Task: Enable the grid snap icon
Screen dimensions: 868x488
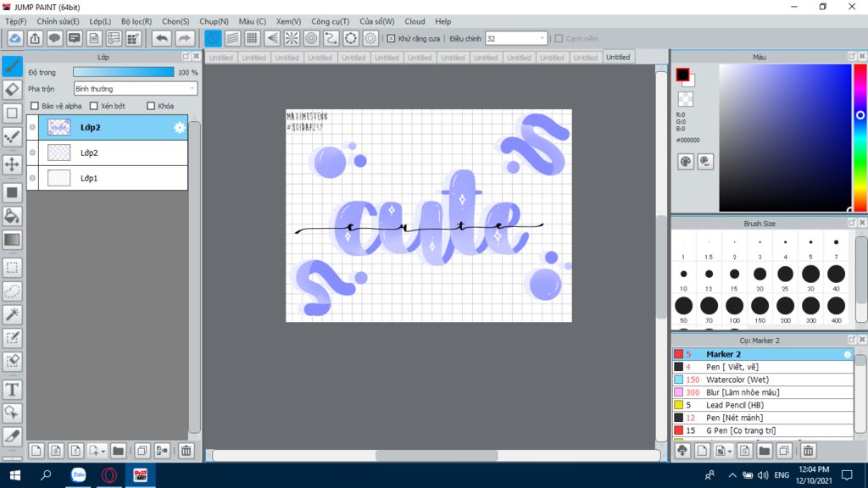Action: coord(253,38)
